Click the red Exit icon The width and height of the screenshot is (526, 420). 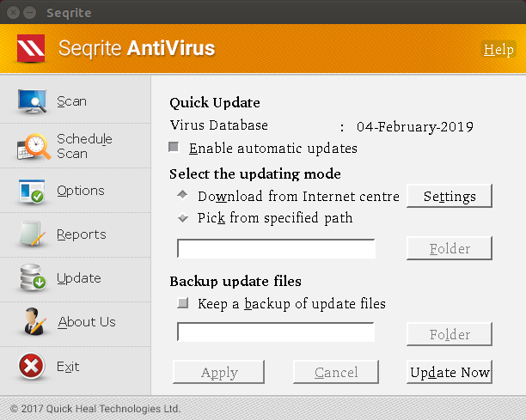(32, 367)
